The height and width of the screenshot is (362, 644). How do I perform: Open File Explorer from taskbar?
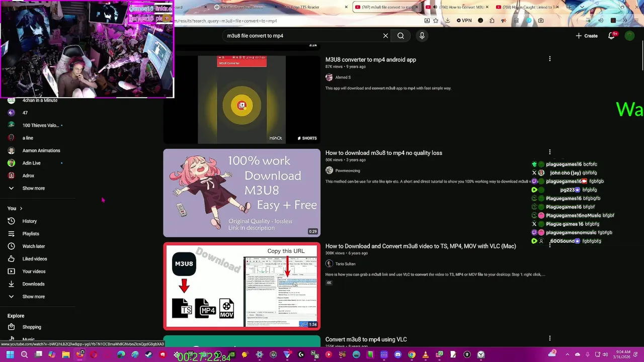pos(66,354)
